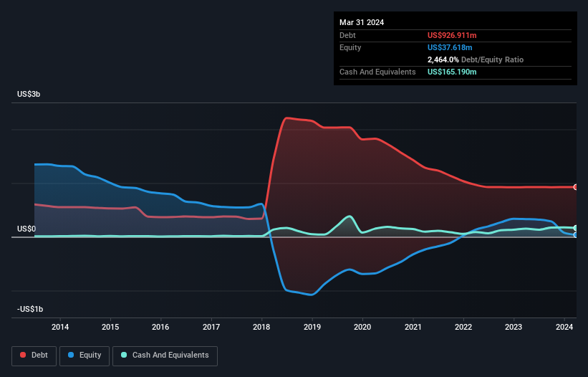Click the 2017 x-axis label

[x=211, y=327]
